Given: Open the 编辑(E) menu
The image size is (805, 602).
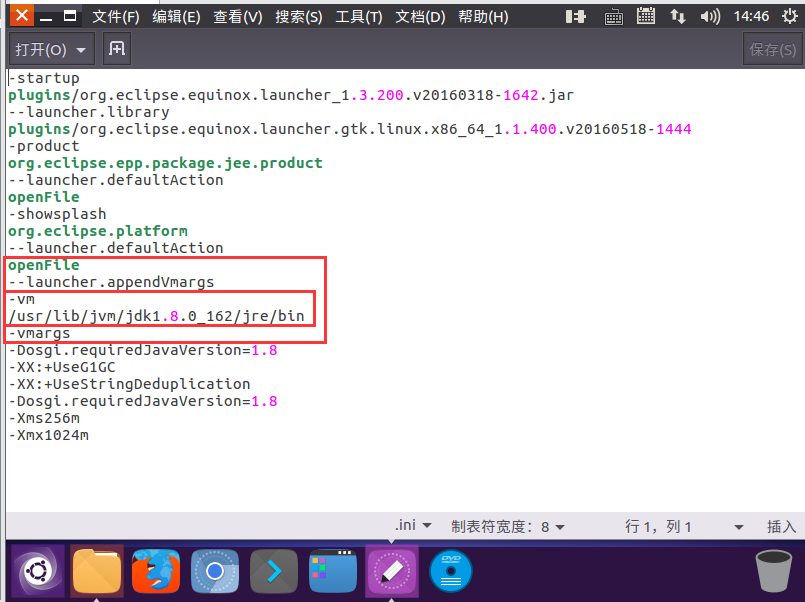Looking at the screenshot, I should pyautogui.click(x=176, y=17).
